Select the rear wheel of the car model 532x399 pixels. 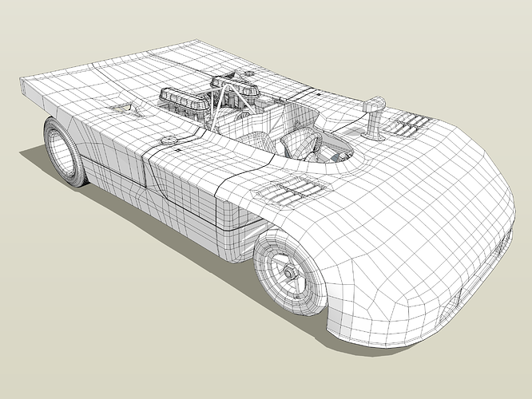point(64,152)
